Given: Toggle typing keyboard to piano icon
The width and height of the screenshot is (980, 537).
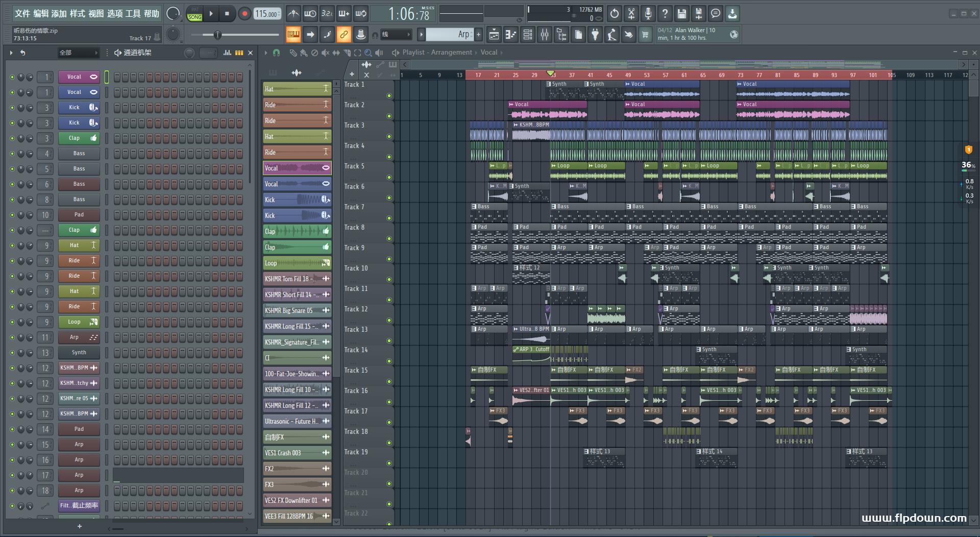Looking at the screenshot, I should click(x=293, y=35).
